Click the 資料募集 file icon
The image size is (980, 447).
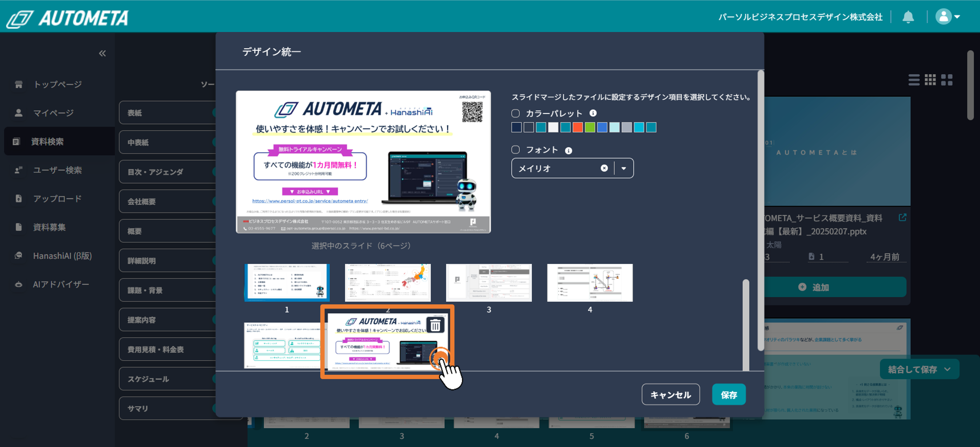tap(18, 227)
